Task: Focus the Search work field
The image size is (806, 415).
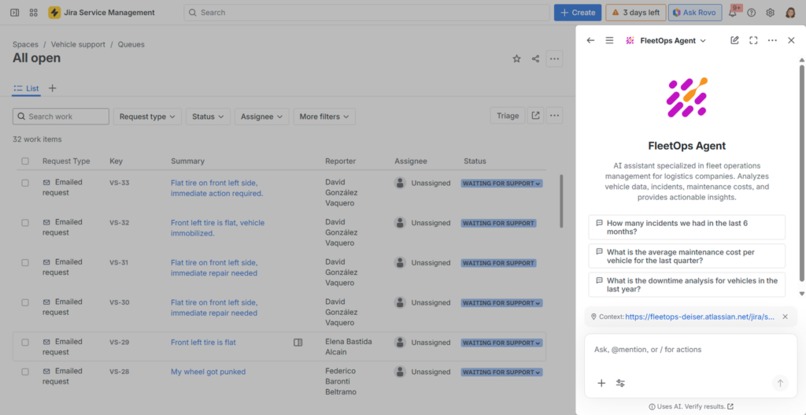Action: [x=61, y=116]
